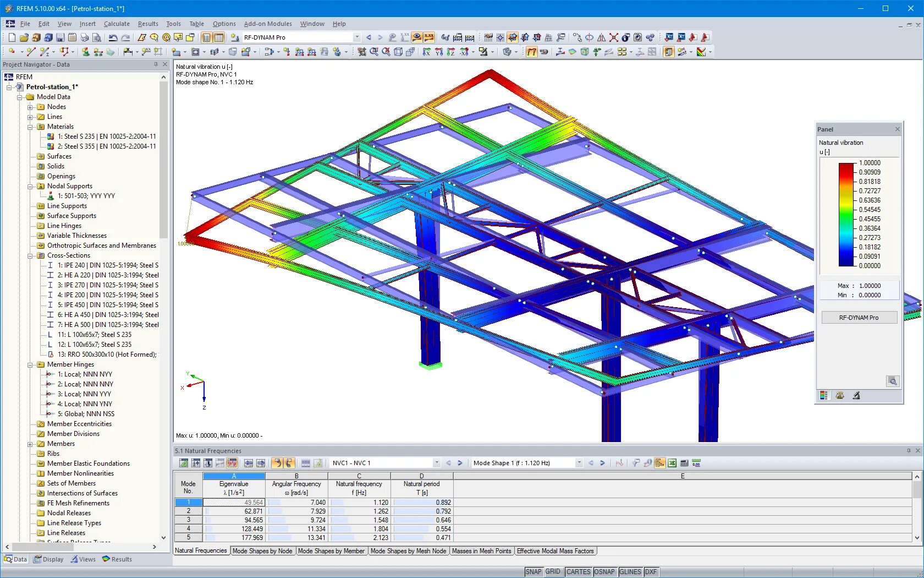This screenshot has width=924, height=578.
Task: Open the calculator icon in the table toolbar
Action: point(684,464)
